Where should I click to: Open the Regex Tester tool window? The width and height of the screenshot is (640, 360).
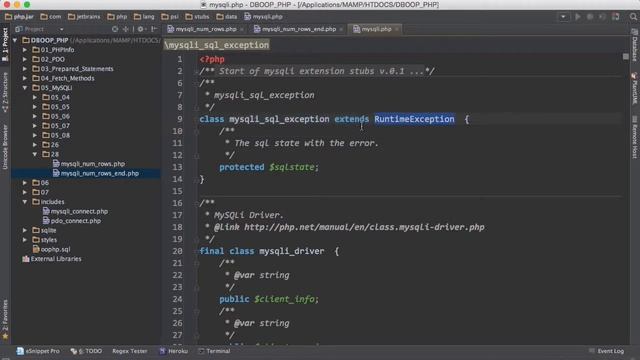(129, 351)
